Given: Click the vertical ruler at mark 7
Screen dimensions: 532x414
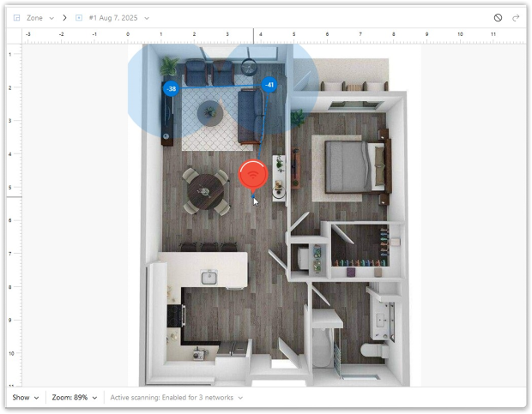Looking at the screenshot, I should (x=9, y=253).
